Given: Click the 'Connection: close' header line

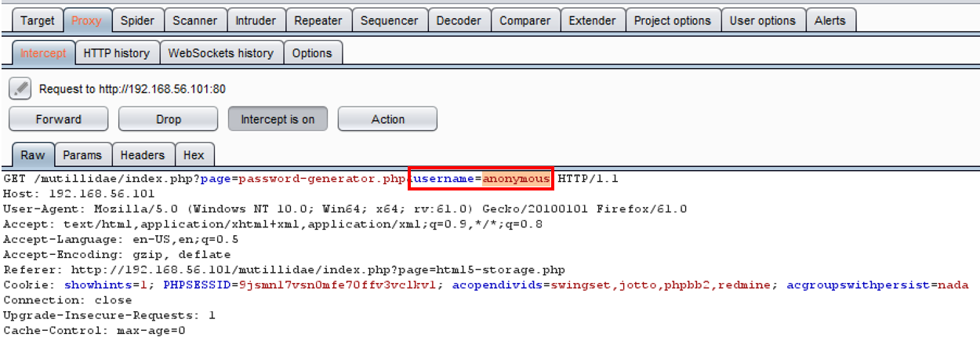Looking at the screenshot, I should click(x=67, y=300).
